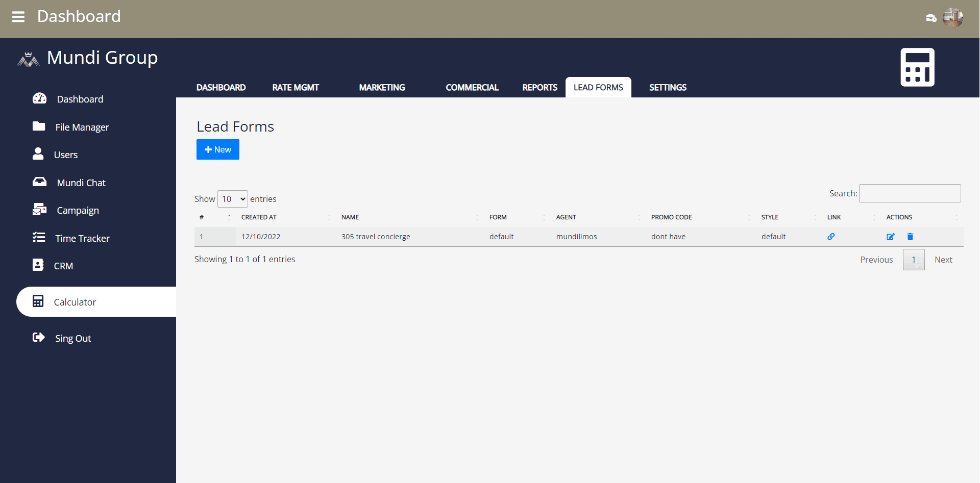Expand the Show entries dropdown
The image size is (980, 483).
click(233, 199)
